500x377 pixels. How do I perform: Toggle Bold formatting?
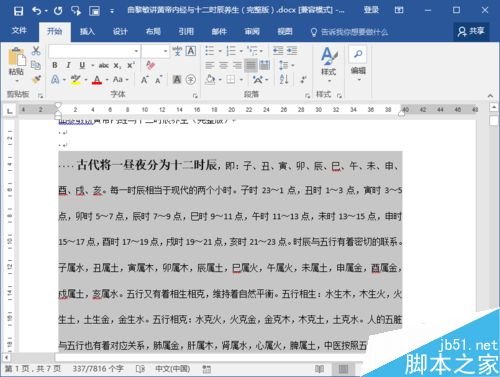[55, 65]
